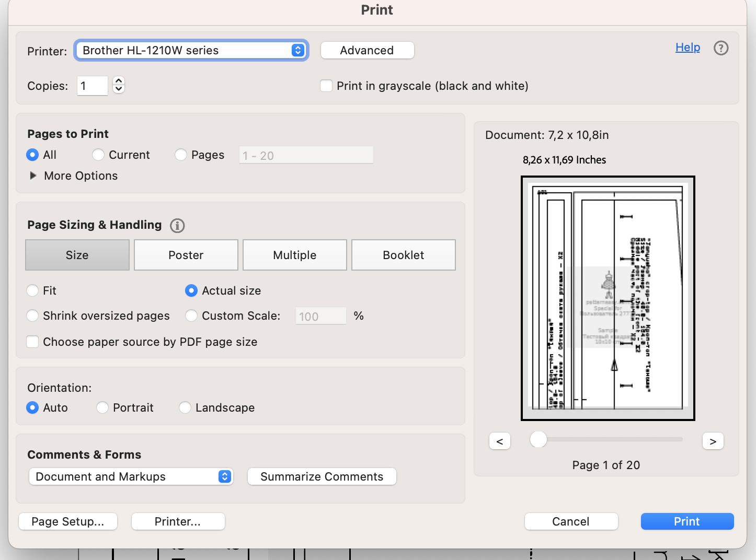Image resolution: width=756 pixels, height=560 pixels.
Task: Choose the Custom Scale option
Action: (191, 316)
